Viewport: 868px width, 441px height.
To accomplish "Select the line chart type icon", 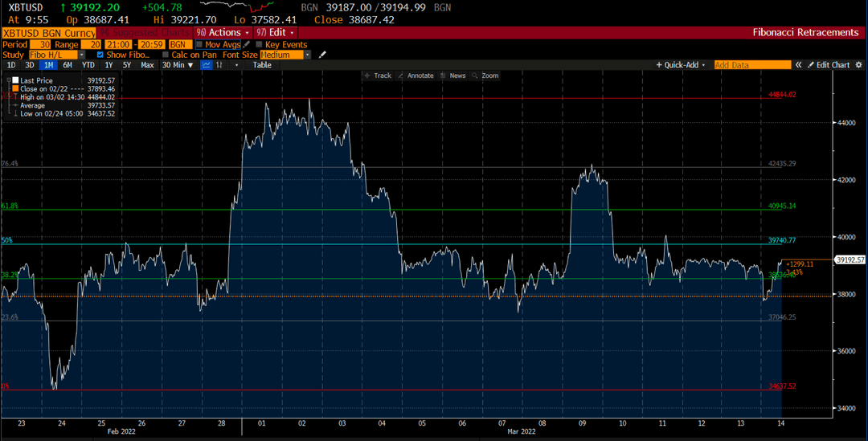I will pyautogui.click(x=206, y=65).
